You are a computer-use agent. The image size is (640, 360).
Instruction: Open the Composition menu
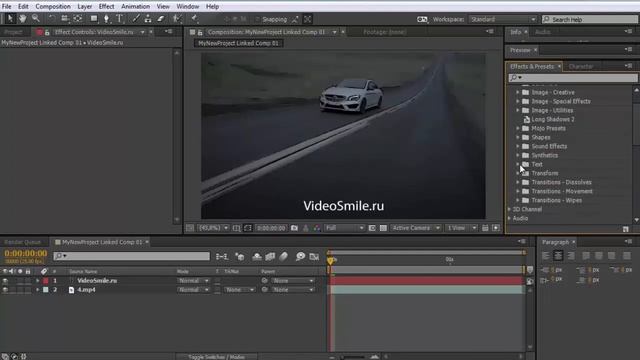pos(53,7)
